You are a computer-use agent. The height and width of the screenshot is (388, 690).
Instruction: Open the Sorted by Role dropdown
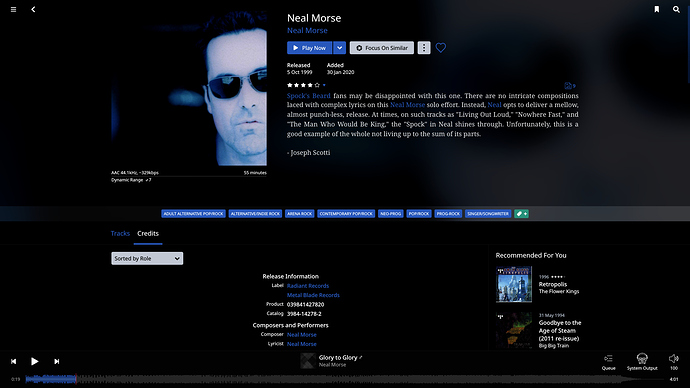coord(147,259)
